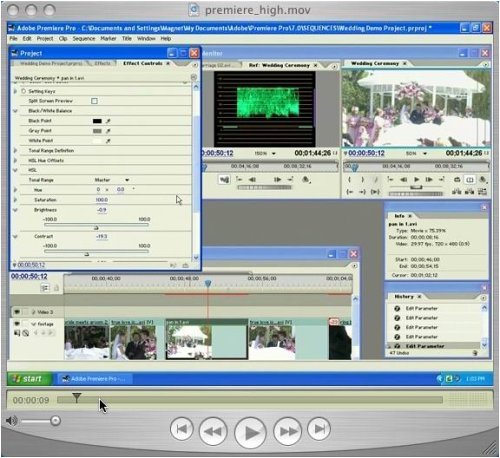The width and height of the screenshot is (500, 458).
Task: Pick Gray Point with its eyedropper
Action: pyautogui.click(x=108, y=131)
